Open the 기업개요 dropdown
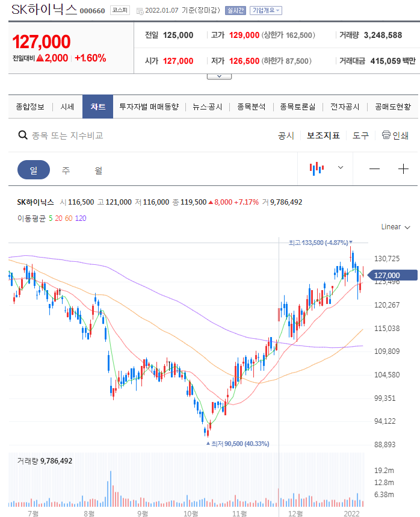The image size is (420, 517). 266,11
